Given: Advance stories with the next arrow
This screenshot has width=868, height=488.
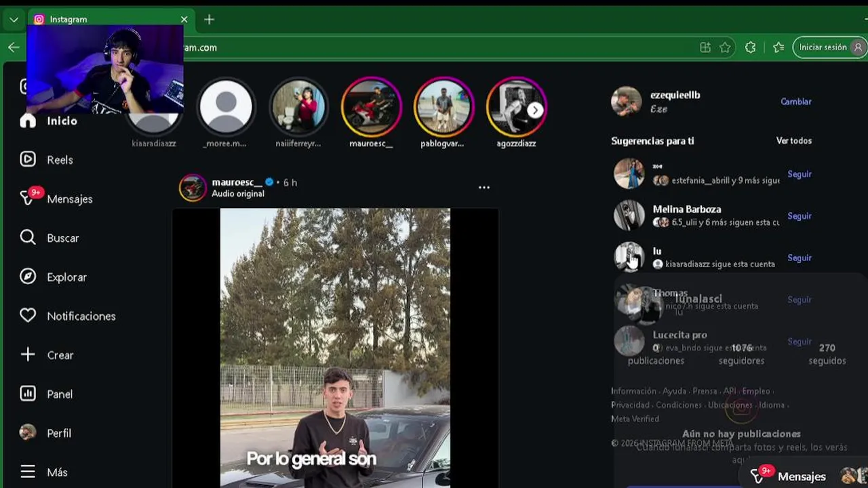Looking at the screenshot, I should pyautogui.click(x=536, y=110).
